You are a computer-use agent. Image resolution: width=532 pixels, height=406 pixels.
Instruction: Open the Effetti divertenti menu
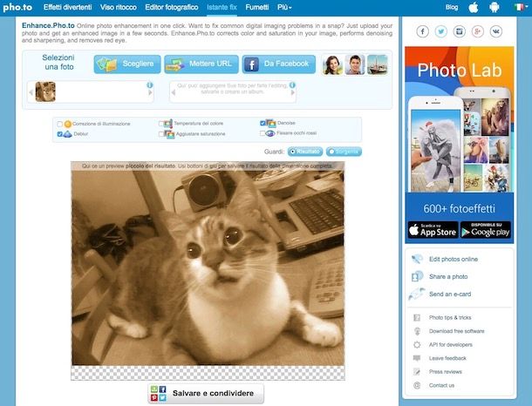point(67,7)
